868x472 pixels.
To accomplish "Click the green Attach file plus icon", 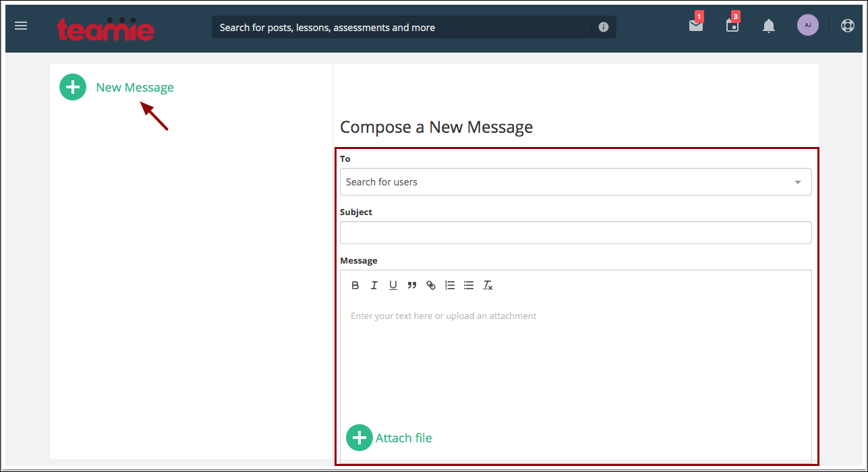I will 359,438.
